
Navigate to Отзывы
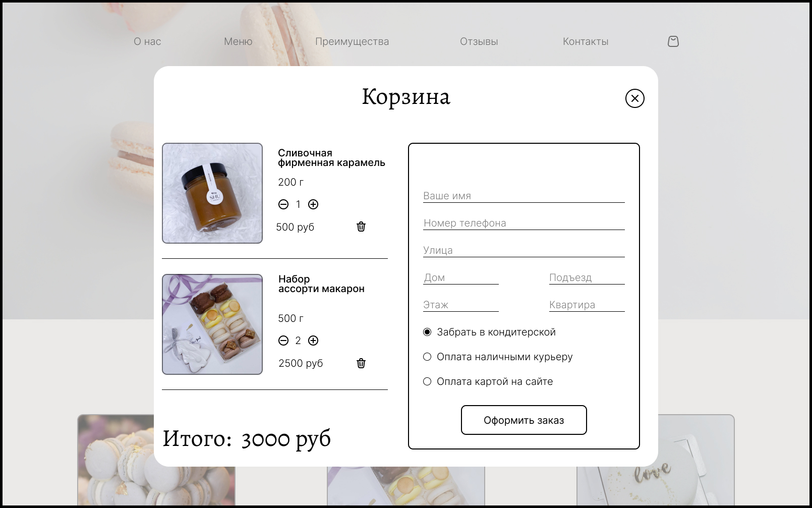(479, 41)
